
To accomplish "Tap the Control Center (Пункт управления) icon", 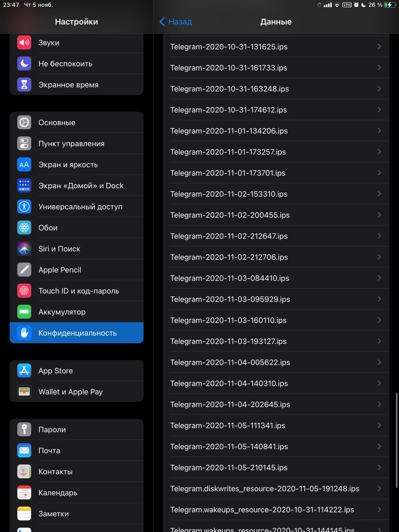I will [x=24, y=143].
